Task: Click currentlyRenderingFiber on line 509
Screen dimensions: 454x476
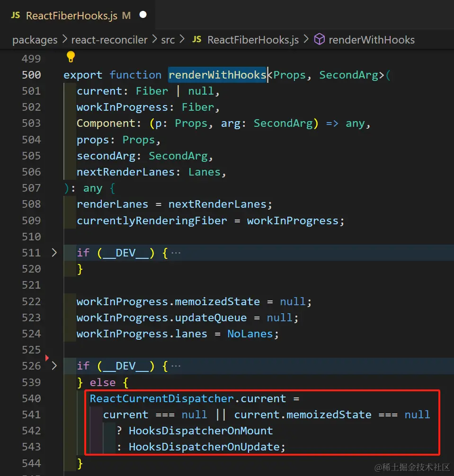Action: [152, 220]
